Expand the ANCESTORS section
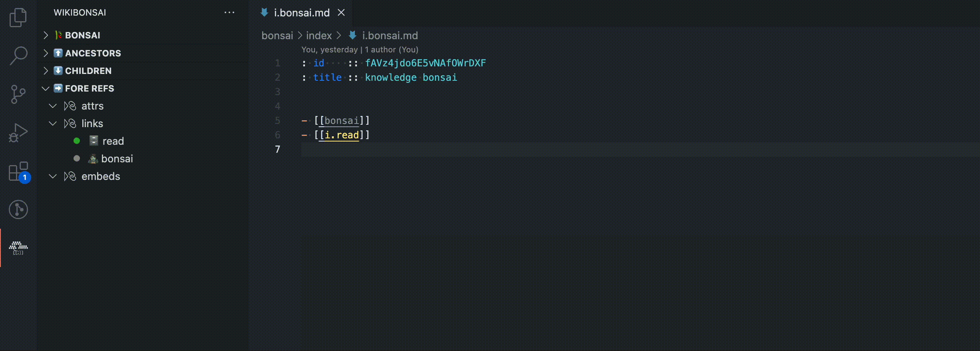The image size is (980, 351). pyautogui.click(x=46, y=53)
